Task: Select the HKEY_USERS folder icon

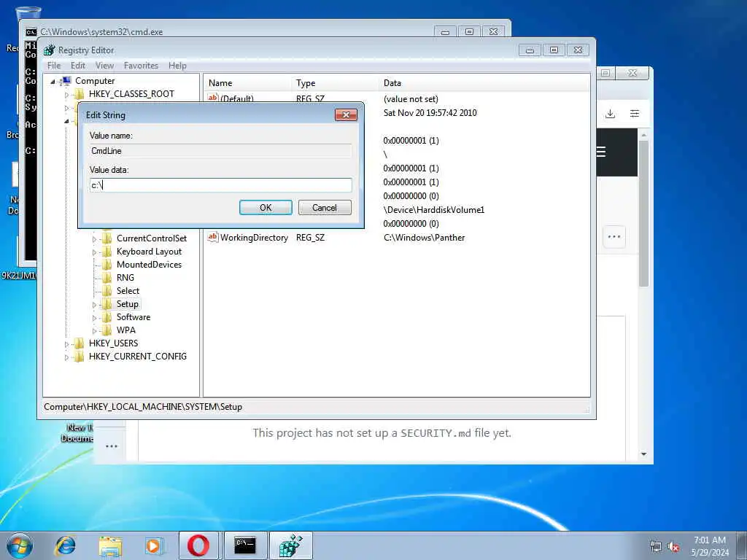Action: 79,343
